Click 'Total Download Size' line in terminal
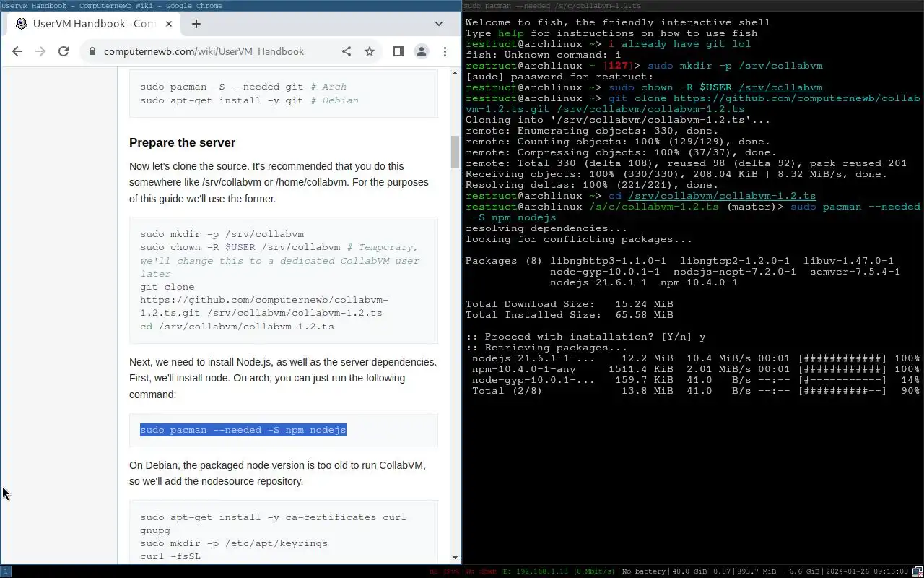 [570, 304]
